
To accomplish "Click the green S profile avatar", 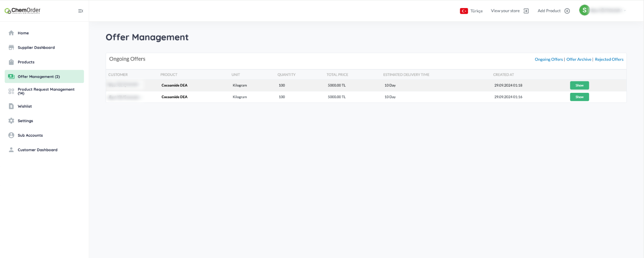I will 584,10.
